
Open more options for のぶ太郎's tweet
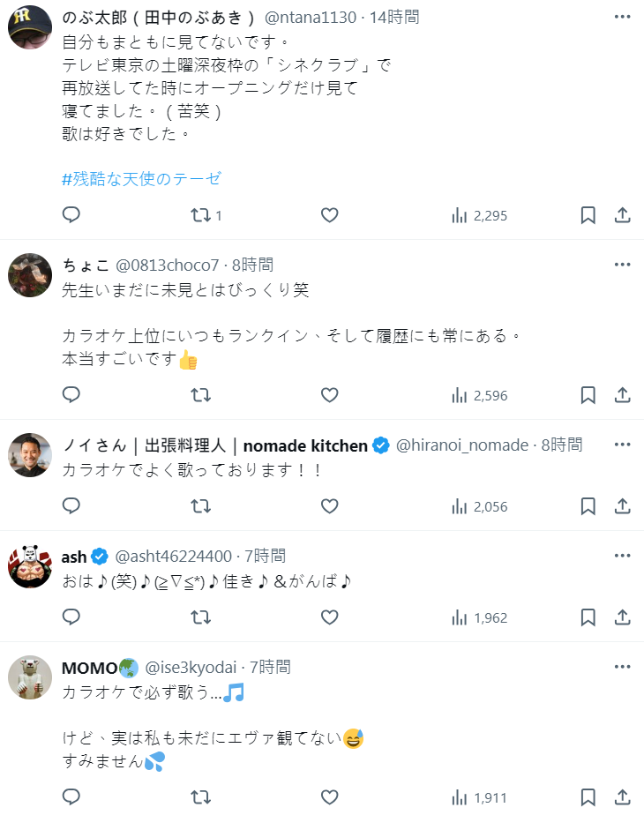622,17
